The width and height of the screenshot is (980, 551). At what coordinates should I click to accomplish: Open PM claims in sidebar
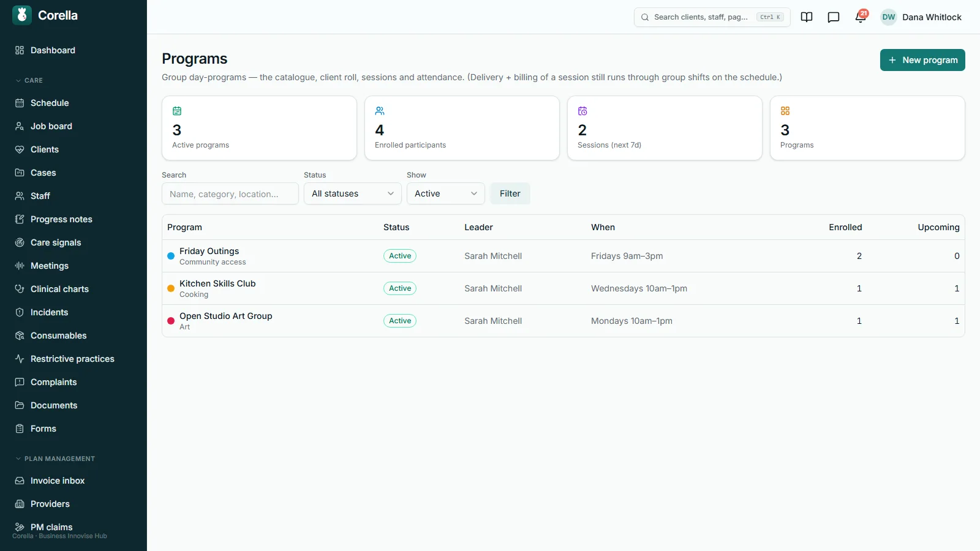tap(73, 527)
